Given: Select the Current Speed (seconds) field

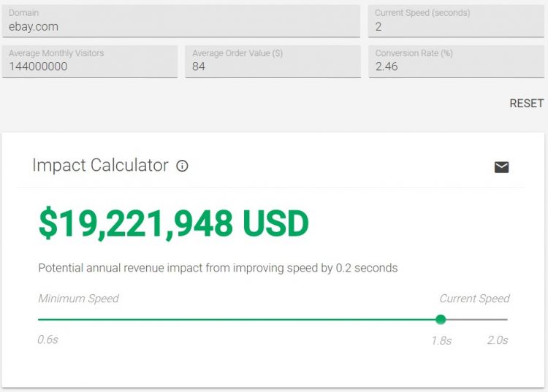Looking at the screenshot, I should coord(456,21).
